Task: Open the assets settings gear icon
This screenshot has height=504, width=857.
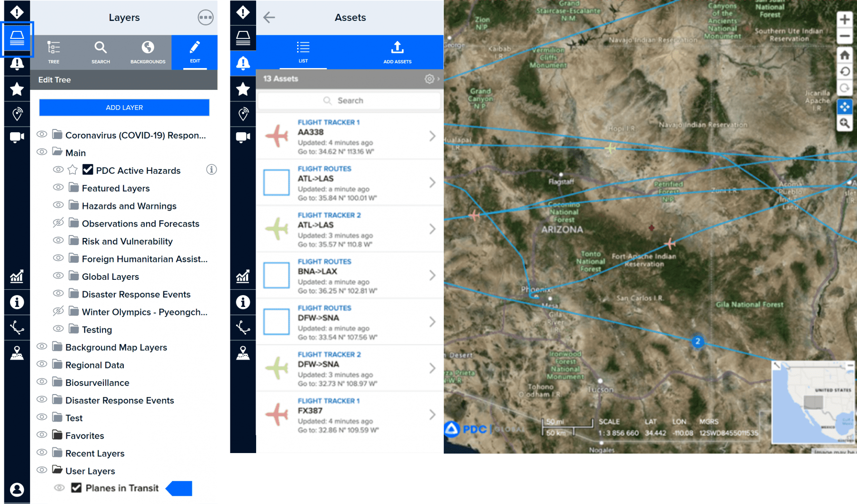Action: pyautogui.click(x=429, y=79)
